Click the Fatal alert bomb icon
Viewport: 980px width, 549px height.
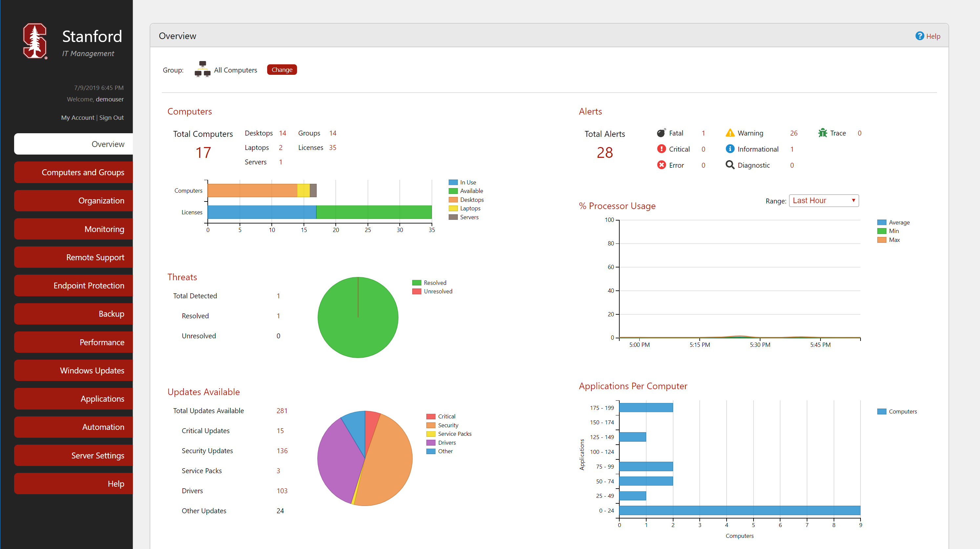click(x=661, y=133)
